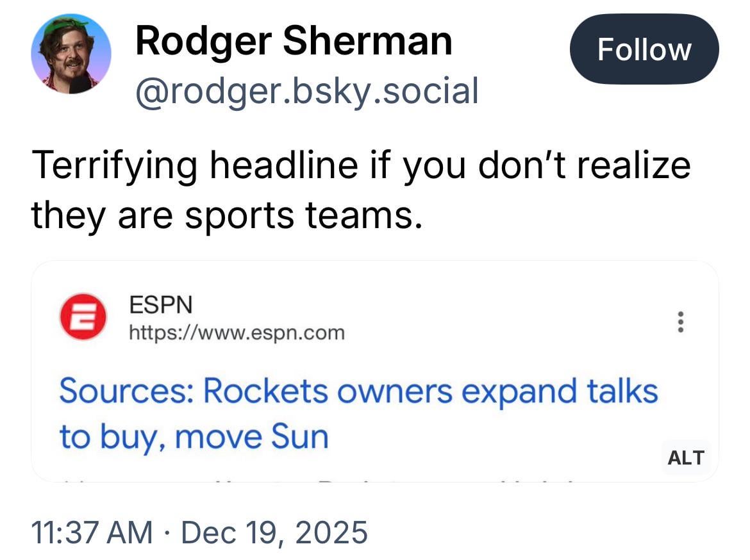Click the 'they are sports teams.' text line
The height and width of the screenshot is (560, 750).
coord(227,215)
